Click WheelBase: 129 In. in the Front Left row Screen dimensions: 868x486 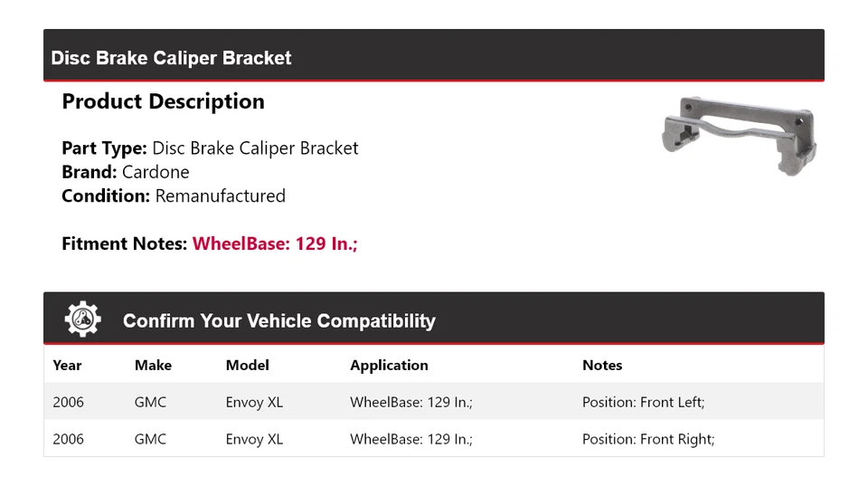pos(411,403)
